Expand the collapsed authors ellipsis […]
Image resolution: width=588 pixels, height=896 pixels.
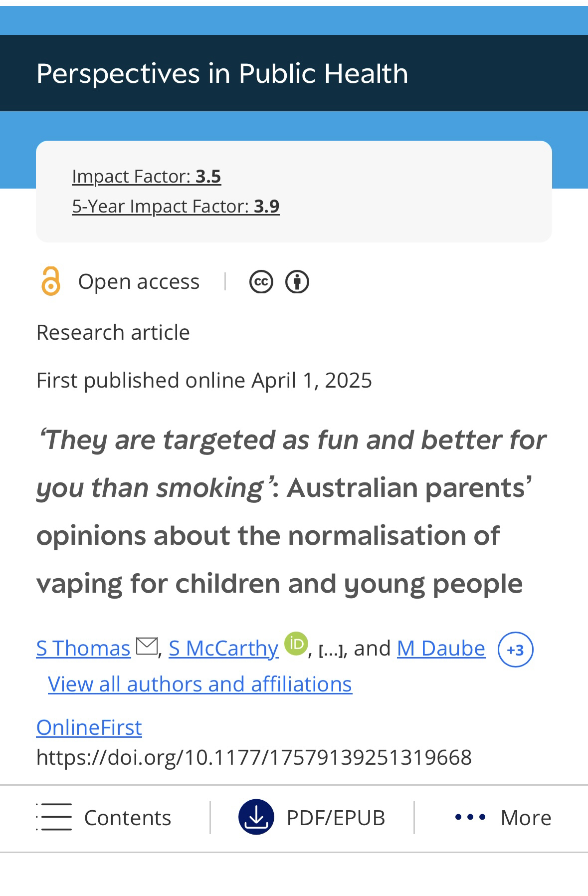point(331,650)
